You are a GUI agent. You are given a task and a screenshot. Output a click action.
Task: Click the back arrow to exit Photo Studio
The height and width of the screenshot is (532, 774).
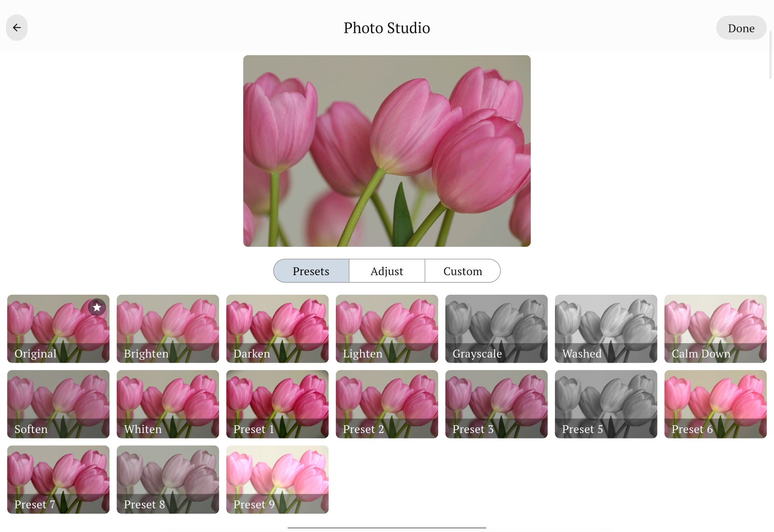click(16, 27)
